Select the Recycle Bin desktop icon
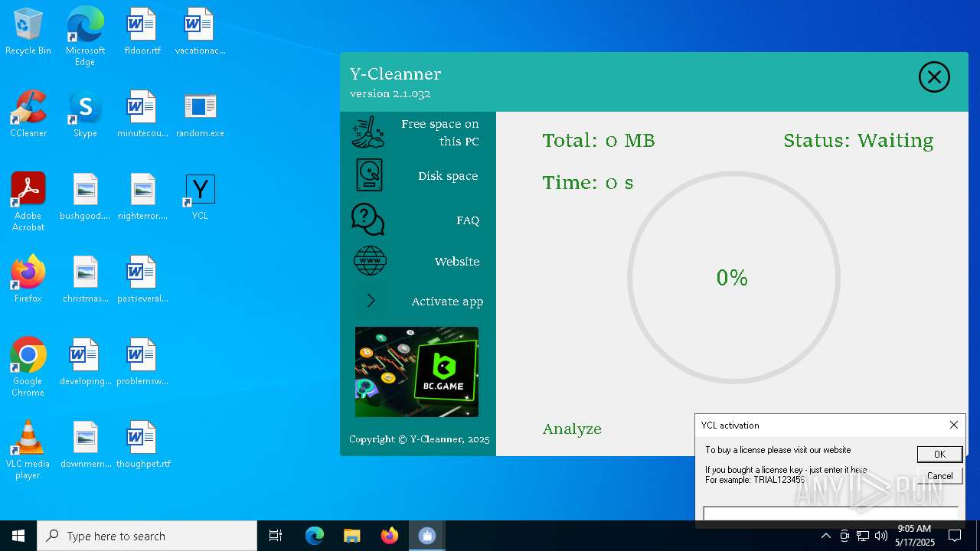The width and height of the screenshot is (980, 551). tap(28, 32)
